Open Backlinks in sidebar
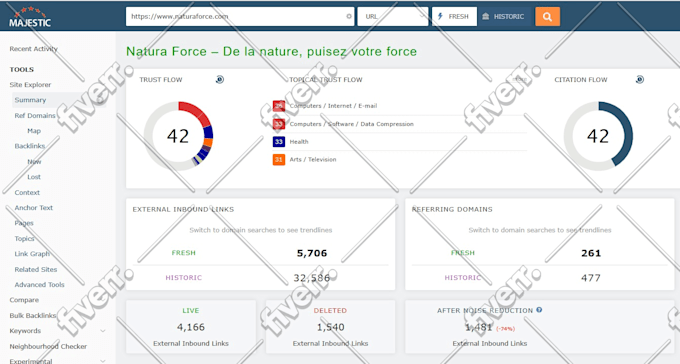 [x=29, y=146]
